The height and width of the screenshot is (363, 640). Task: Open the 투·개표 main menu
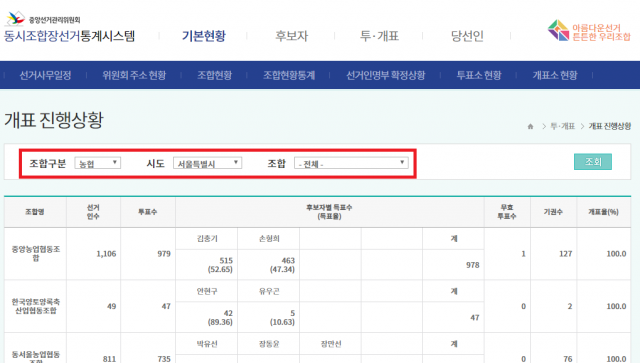pos(379,36)
